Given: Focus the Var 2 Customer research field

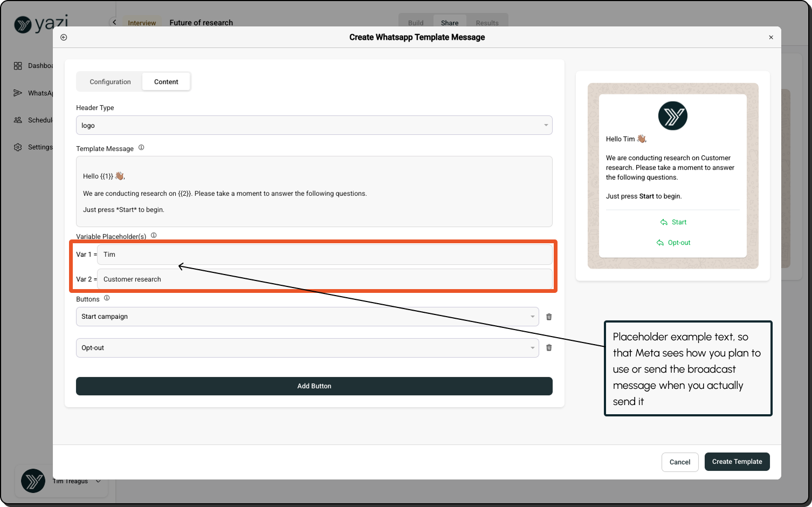Looking at the screenshot, I should (x=324, y=279).
